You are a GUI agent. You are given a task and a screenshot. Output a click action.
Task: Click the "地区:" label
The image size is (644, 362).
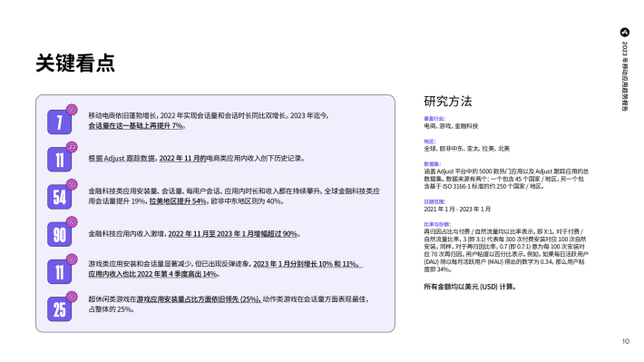point(430,142)
